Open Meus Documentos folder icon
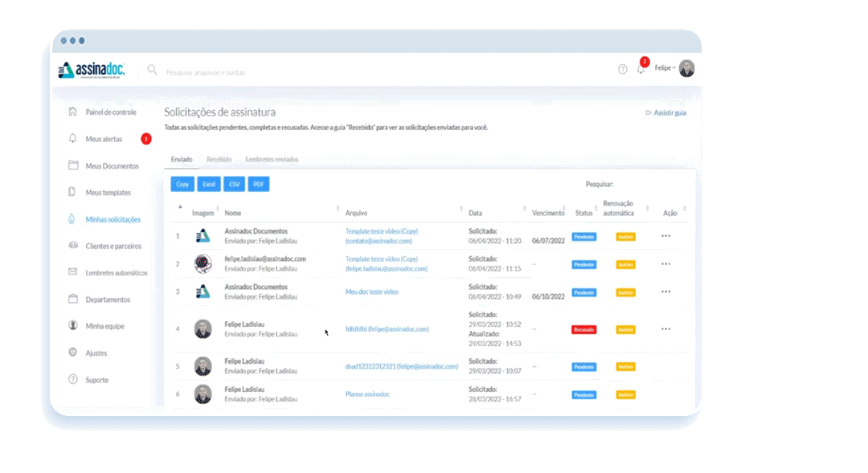 [x=73, y=165]
